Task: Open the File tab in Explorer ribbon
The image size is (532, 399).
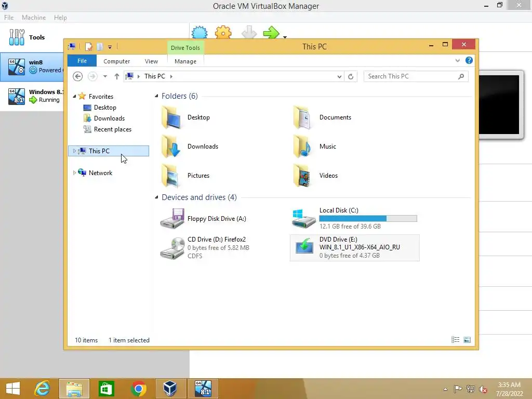Action: point(82,61)
